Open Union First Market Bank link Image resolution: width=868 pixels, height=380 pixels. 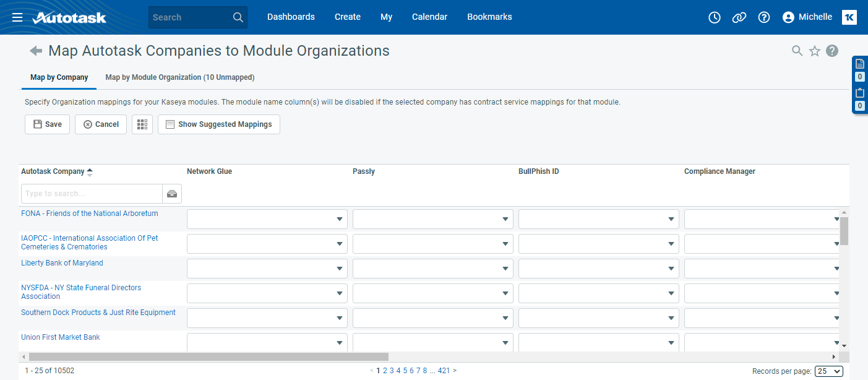pos(61,337)
